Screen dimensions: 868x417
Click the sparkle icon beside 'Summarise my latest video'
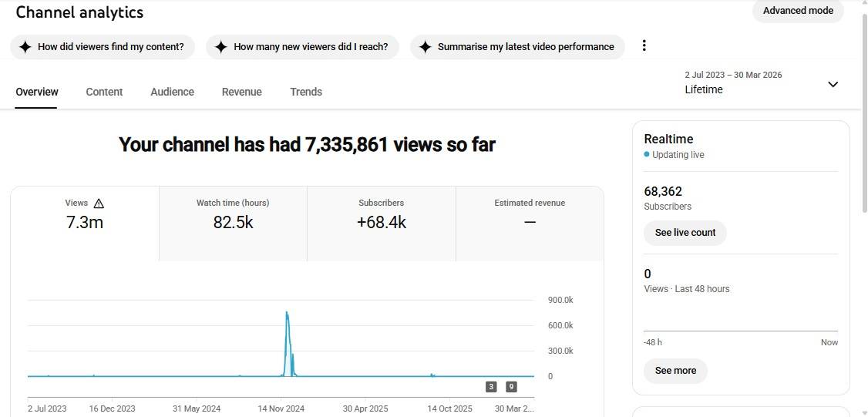point(425,47)
